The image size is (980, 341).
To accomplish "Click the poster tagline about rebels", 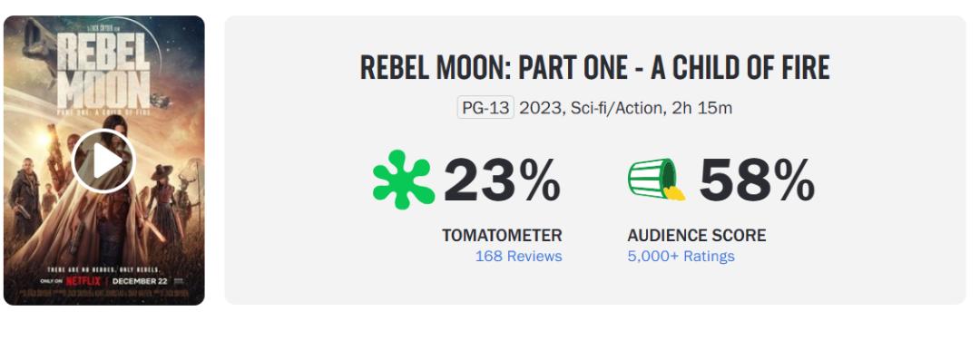I will [x=103, y=269].
